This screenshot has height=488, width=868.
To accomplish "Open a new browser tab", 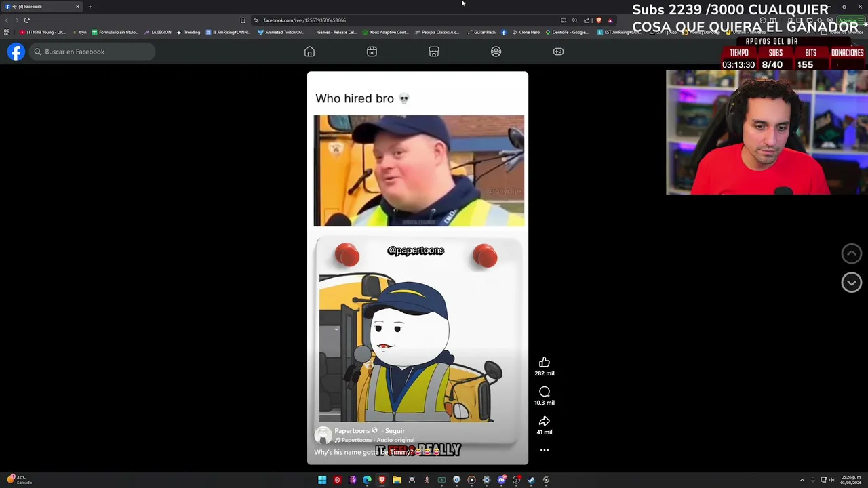I will coord(90,7).
